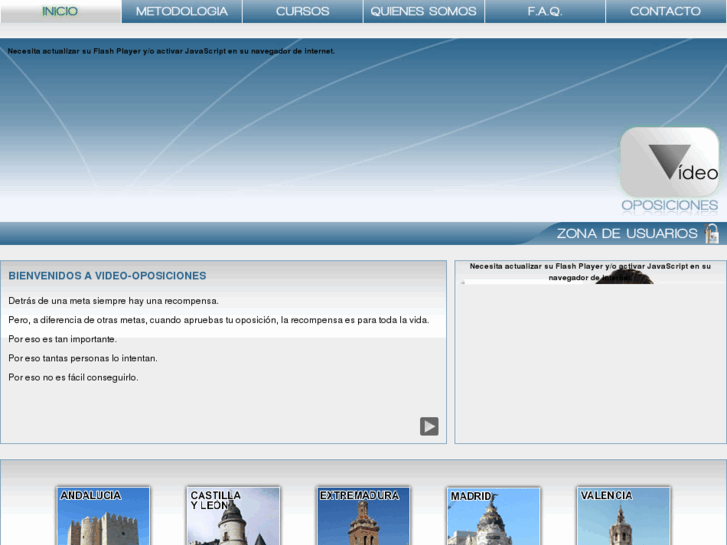Click the line 'Por eso no es fácil conseguirlo.'
Viewport: 727px width, 545px height.
(73, 378)
